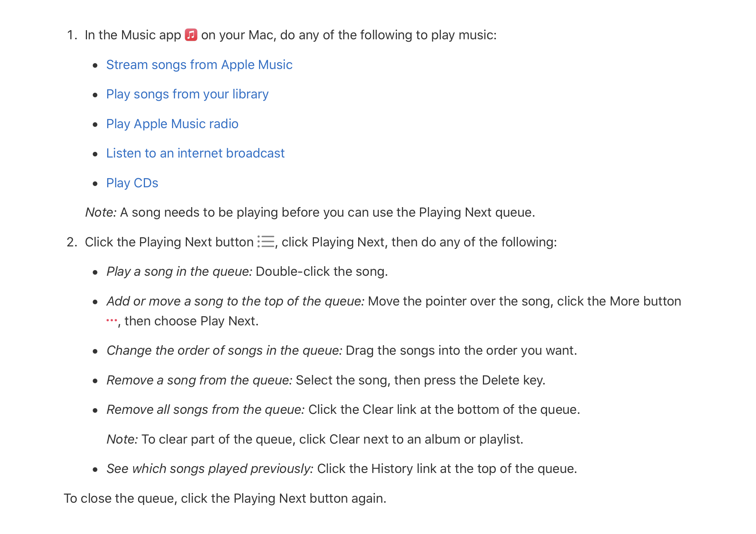Click step 1 'In the Music app' text
Viewport: 756px width, 534px height.
point(133,35)
